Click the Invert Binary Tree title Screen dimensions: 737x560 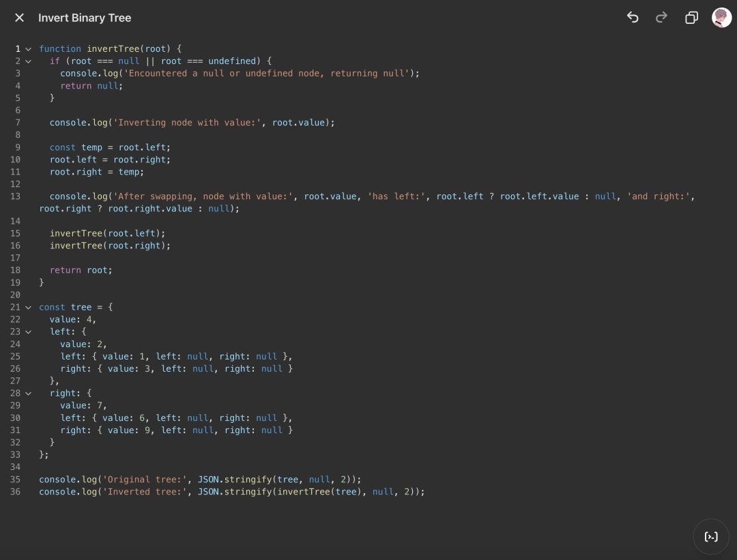85,18
